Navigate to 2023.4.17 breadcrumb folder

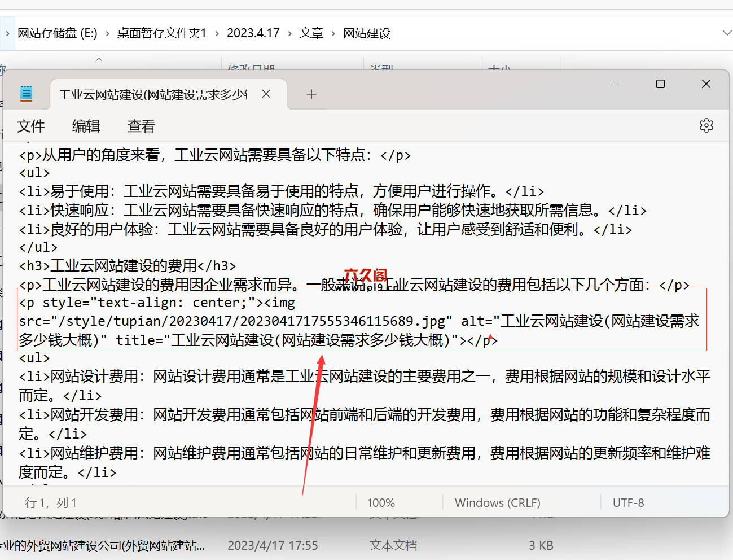point(253,33)
